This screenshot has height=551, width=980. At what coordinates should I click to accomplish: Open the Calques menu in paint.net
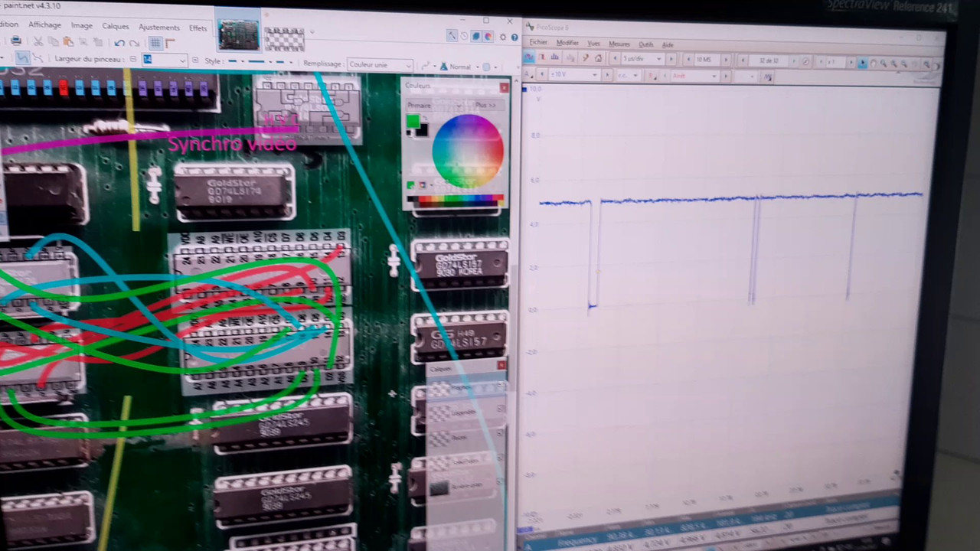click(x=116, y=26)
